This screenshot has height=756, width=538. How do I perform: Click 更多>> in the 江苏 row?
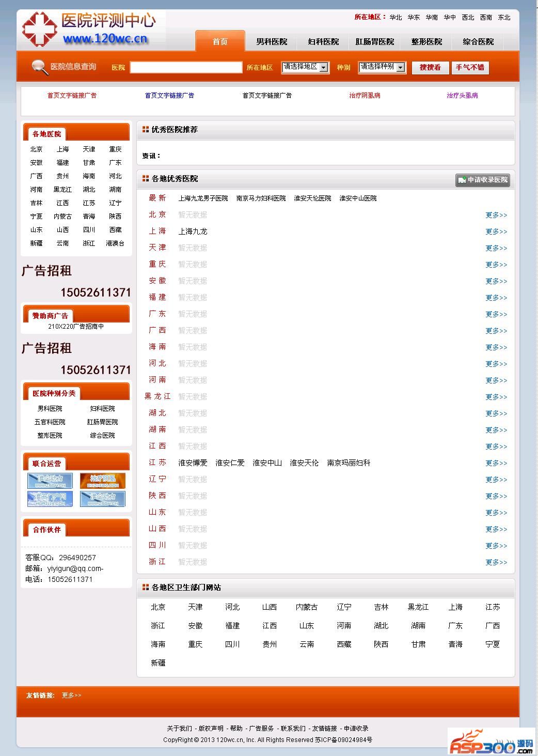pyautogui.click(x=496, y=463)
